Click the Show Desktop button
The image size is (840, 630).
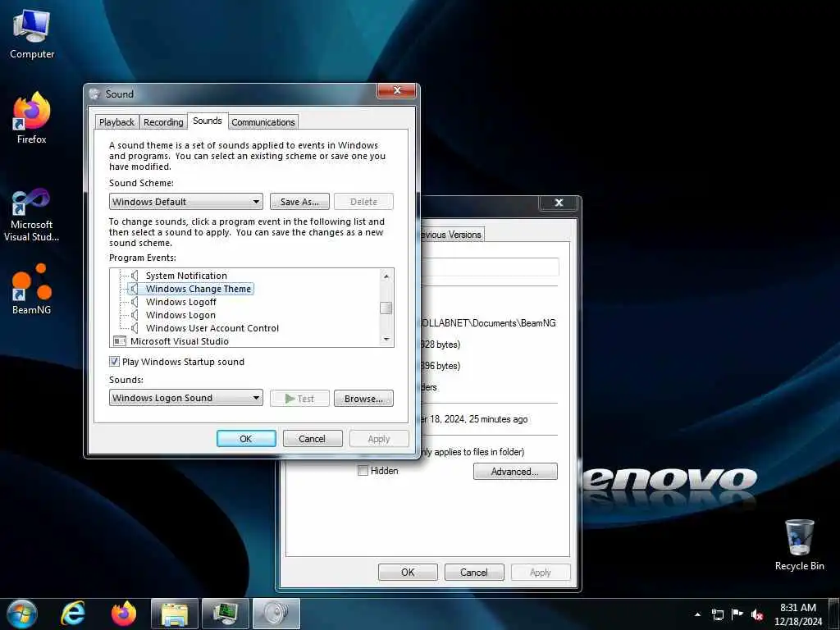click(834, 614)
